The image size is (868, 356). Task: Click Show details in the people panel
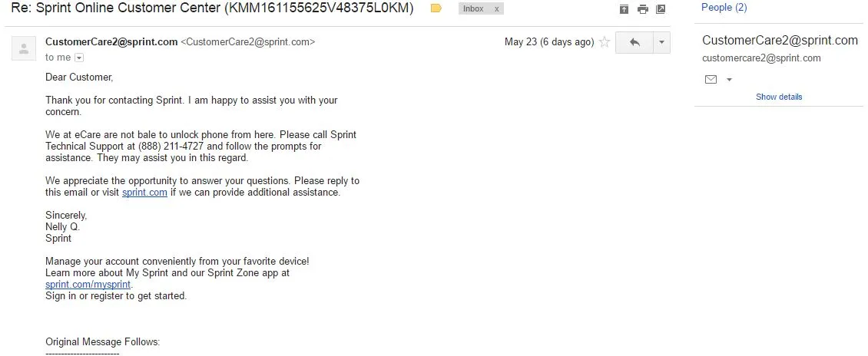(x=779, y=97)
